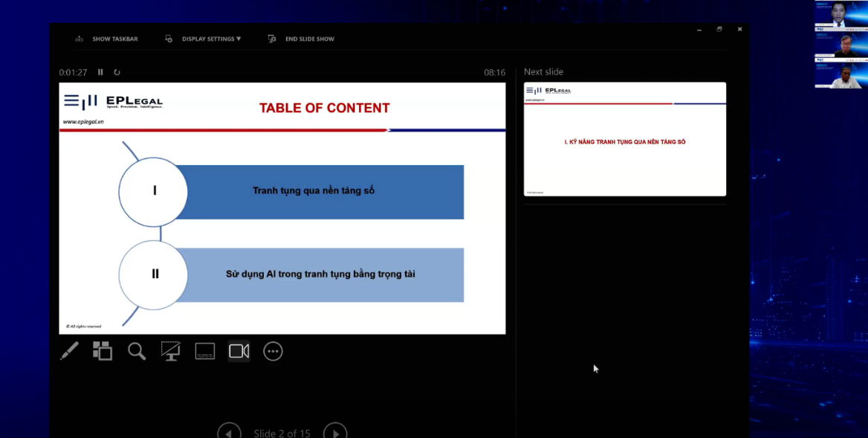Restore down the presenter view window

[x=719, y=30]
